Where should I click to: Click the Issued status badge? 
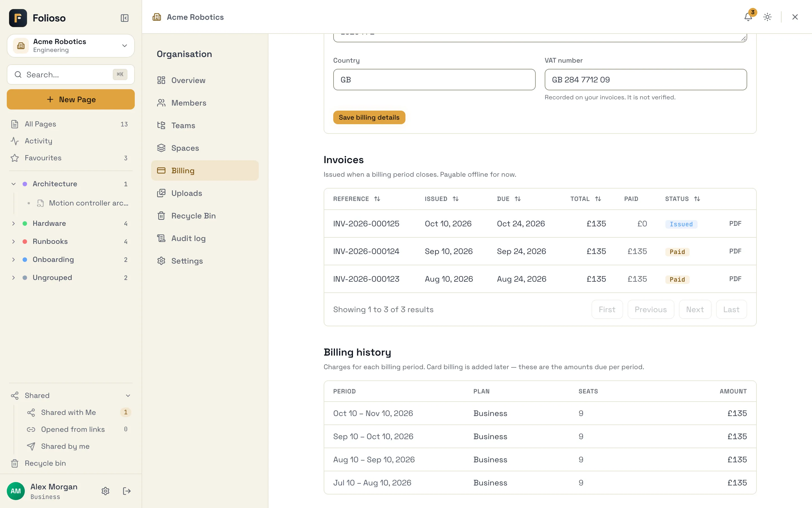(x=681, y=224)
